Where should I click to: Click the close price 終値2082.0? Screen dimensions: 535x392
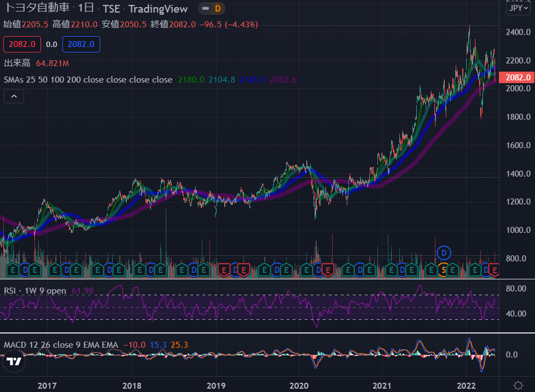pyautogui.click(x=173, y=25)
